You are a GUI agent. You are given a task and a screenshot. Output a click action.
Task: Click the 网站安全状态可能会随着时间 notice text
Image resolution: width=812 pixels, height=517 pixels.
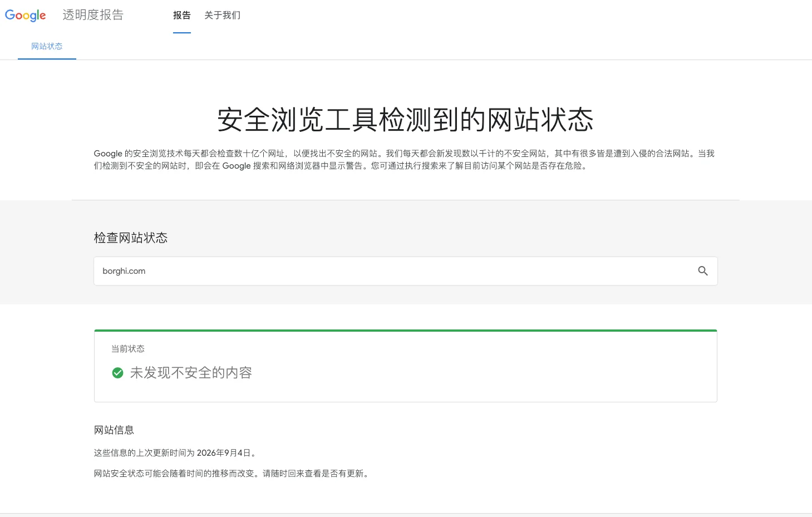click(232, 474)
